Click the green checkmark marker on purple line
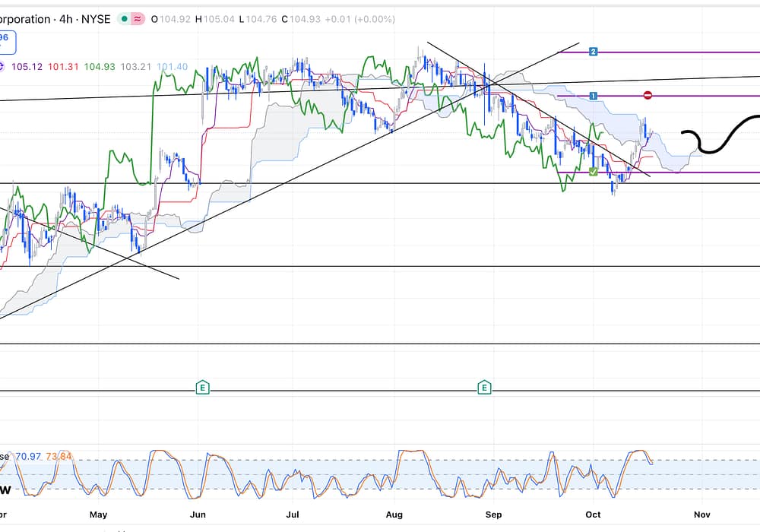Viewport: 760px width, 532px height. (x=593, y=173)
